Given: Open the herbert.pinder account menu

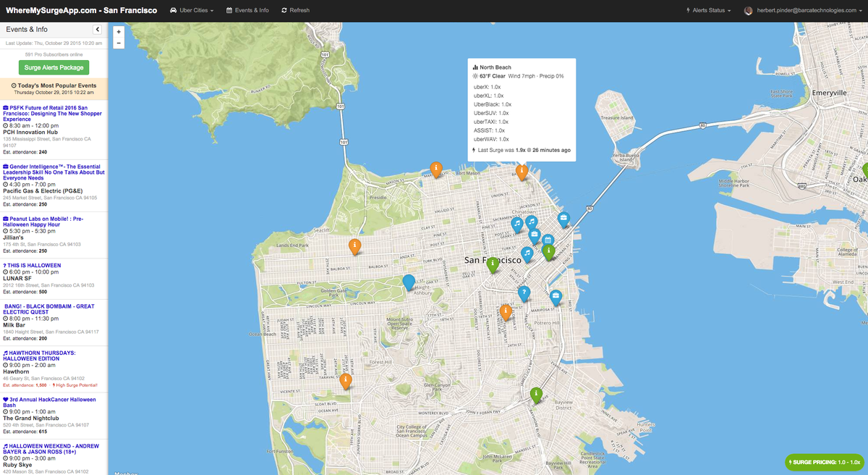Looking at the screenshot, I should pyautogui.click(x=804, y=10).
